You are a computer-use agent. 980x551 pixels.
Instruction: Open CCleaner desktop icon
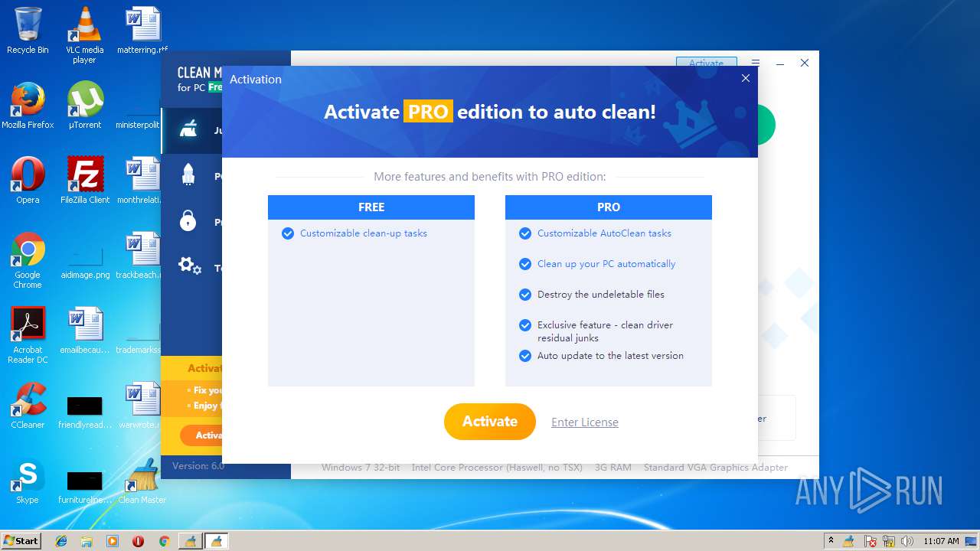pyautogui.click(x=28, y=406)
